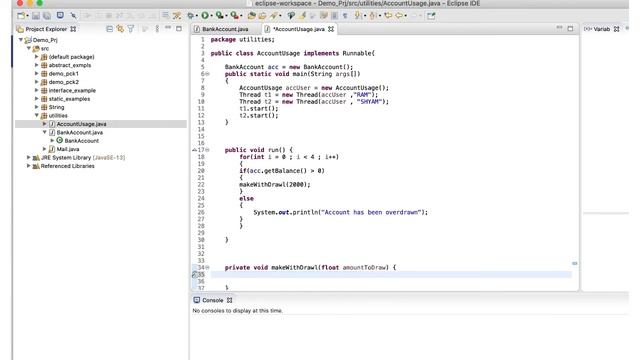The image size is (640, 360).
Task: Toggle folding of main method at line 6
Action: pos(207,74)
